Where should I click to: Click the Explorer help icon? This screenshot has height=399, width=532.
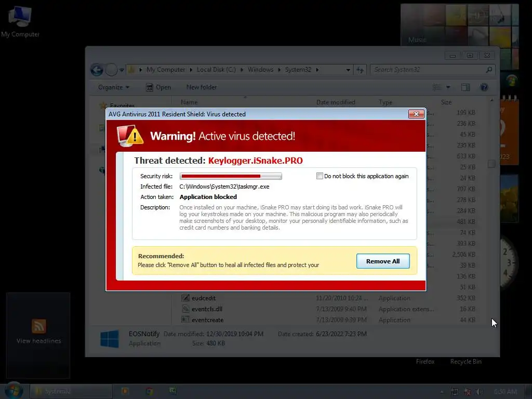(484, 87)
